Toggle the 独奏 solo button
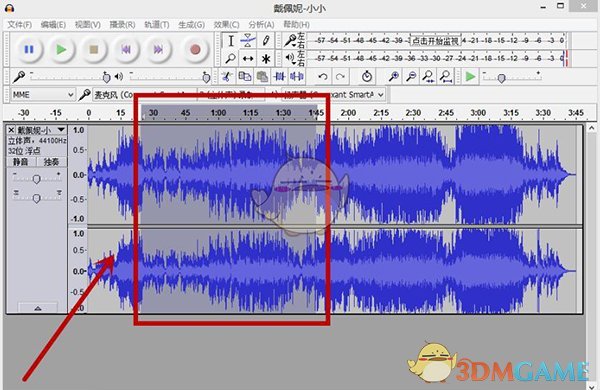Image resolution: width=600 pixels, height=390 pixels. click(51, 162)
